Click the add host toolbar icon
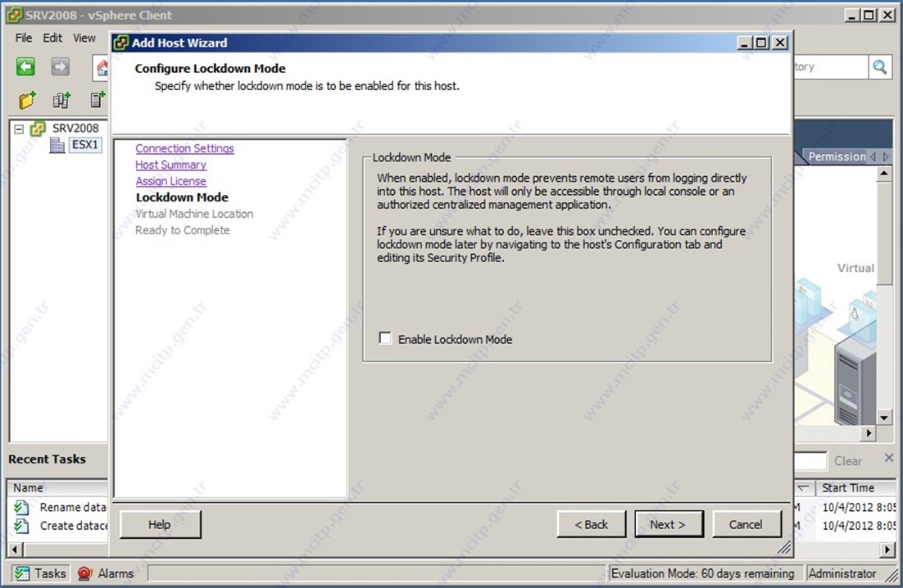Screen dimensions: 903x588 pos(98,100)
